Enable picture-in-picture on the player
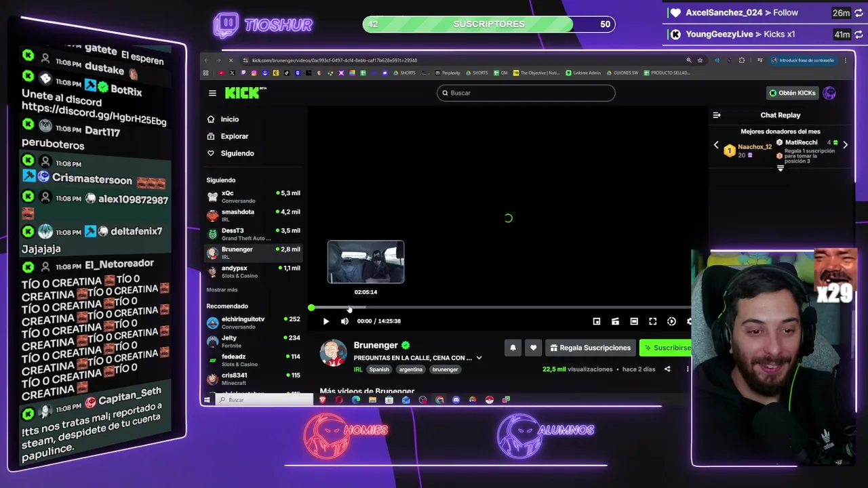The image size is (868, 488). click(x=597, y=321)
